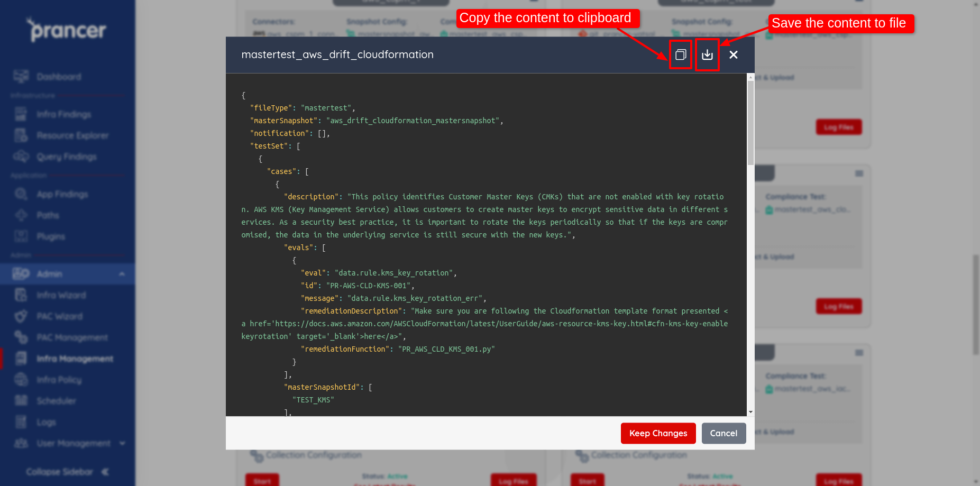980x486 pixels.
Task: Open Infra Findings in the sidebar
Action: tap(63, 114)
